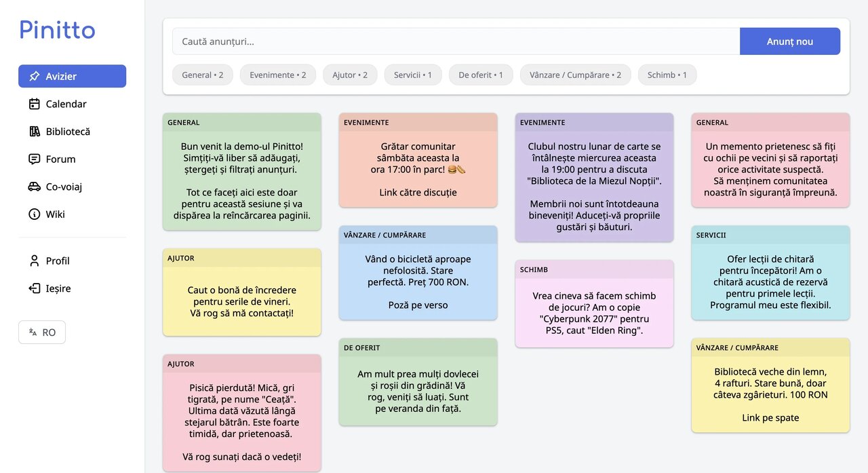Toggle the General • 2 filter chip
868x473 pixels.
pos(202,75)
